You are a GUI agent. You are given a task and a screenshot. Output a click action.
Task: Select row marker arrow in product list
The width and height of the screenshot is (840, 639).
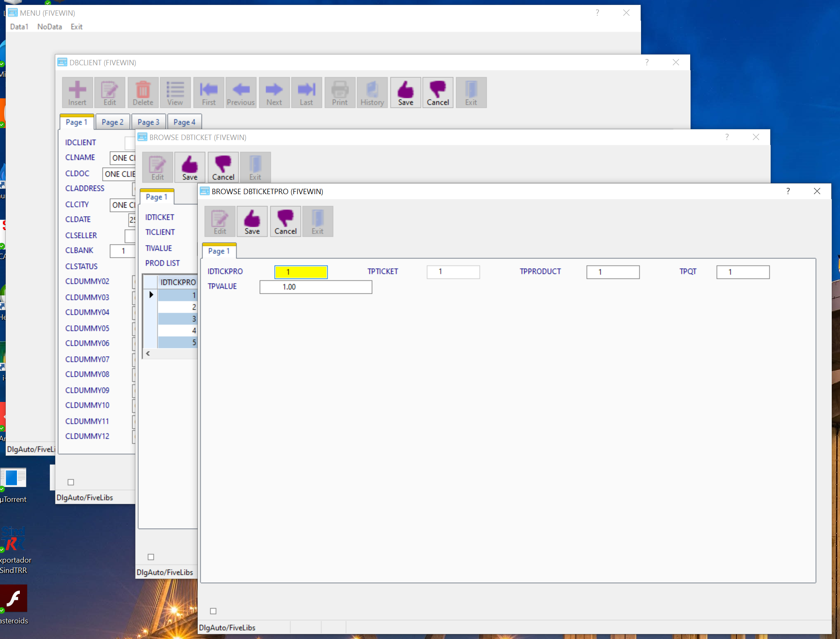tap(151, 295)
